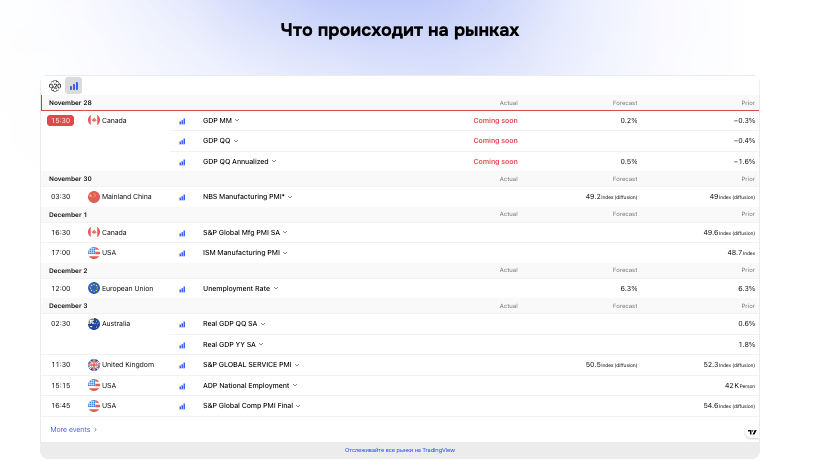Click the United Kingdom flag icon

93,365
